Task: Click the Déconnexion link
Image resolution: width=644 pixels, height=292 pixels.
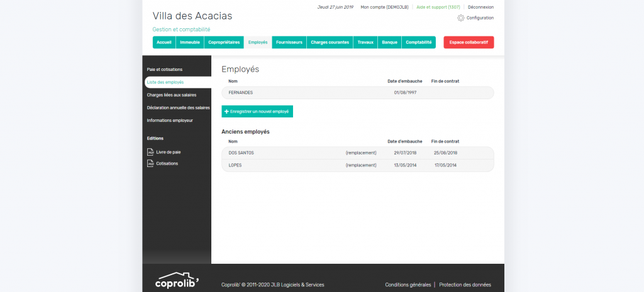Action: point(480,7)
